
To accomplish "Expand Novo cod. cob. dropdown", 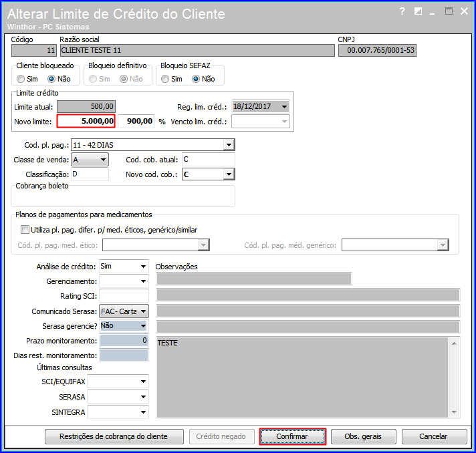I will point(229,174).
